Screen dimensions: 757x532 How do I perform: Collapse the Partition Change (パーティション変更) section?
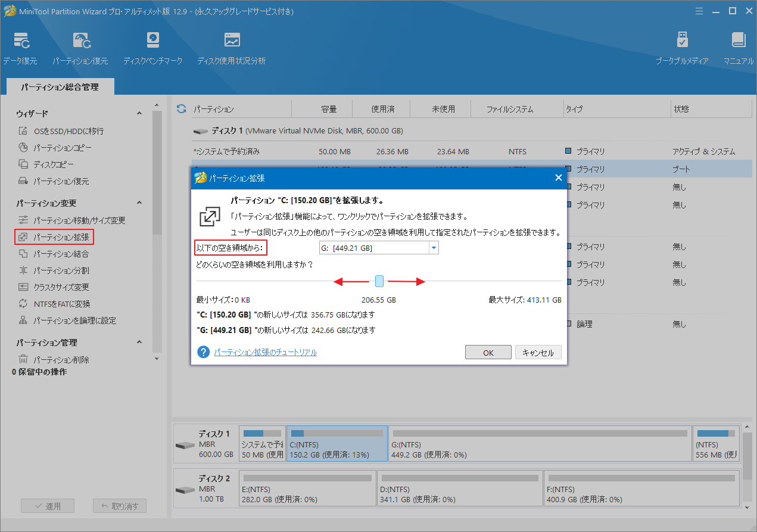[139, 203]
